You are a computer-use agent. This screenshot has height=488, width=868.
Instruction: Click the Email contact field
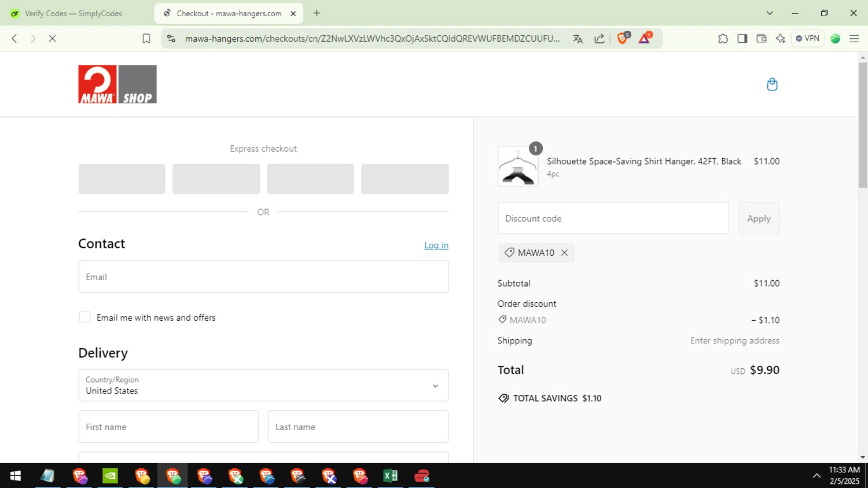click(x=263, y=277)
